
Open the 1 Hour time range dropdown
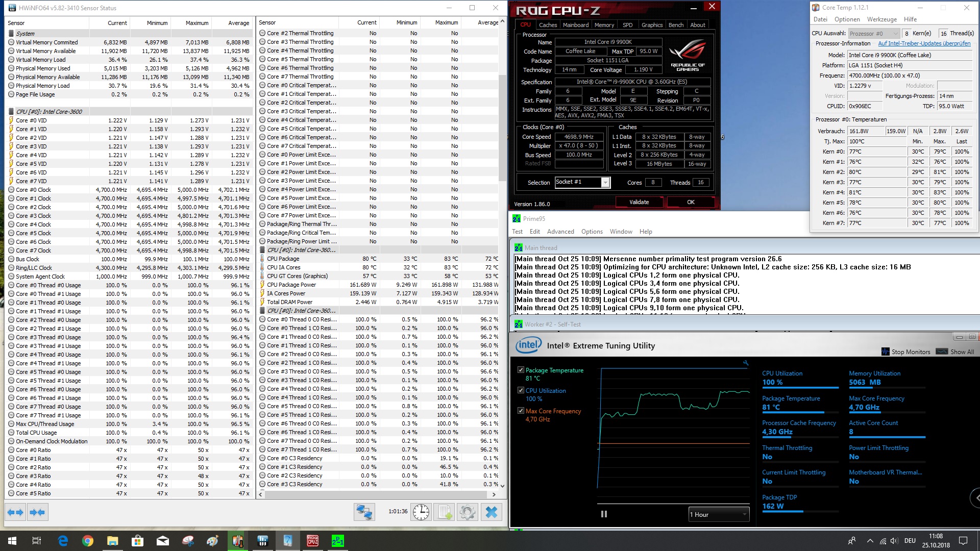point(719,514)
